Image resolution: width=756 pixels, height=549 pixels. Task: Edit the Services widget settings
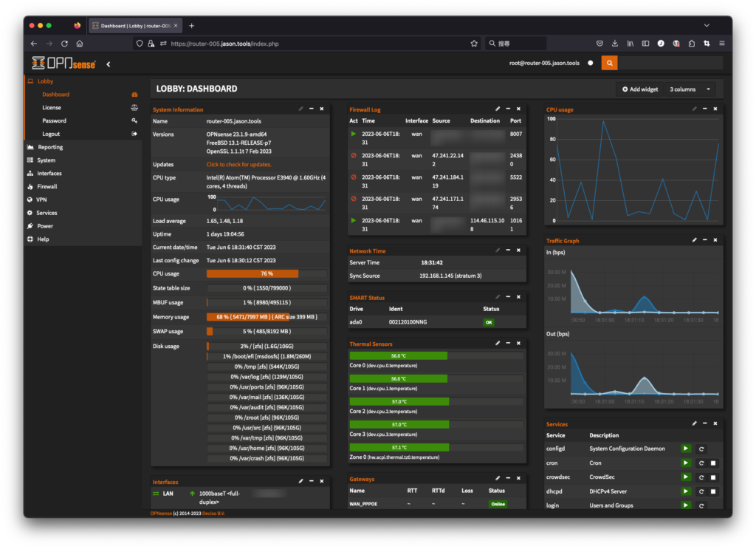tap(694, 423)
